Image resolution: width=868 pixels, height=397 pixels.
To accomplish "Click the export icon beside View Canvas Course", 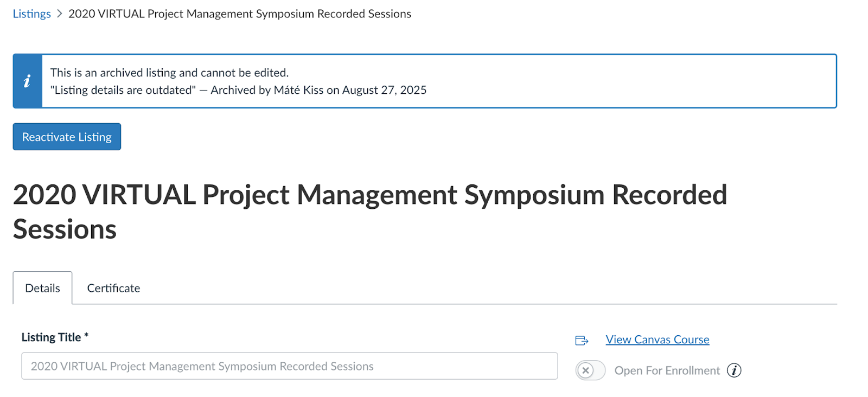I will [x=582, y=340].
